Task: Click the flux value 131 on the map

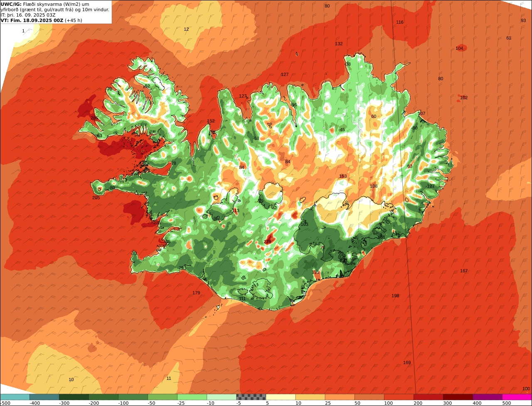Action: pos(316,272)
